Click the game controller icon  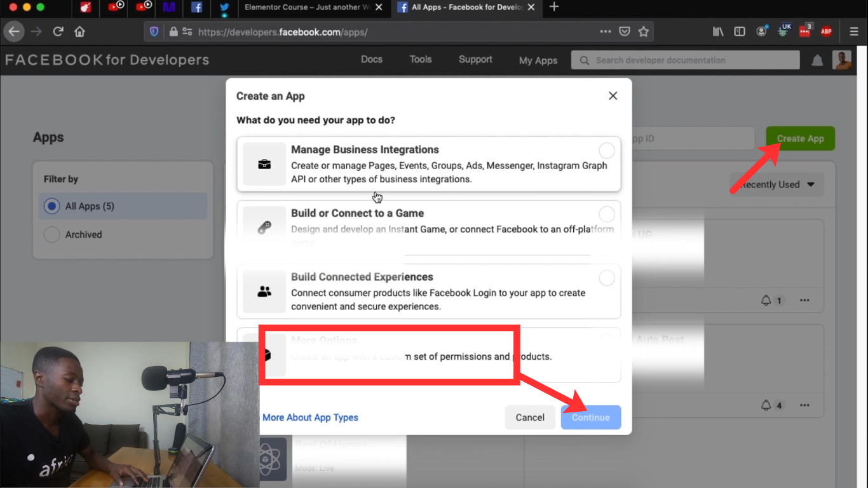(x=264, y=229)
